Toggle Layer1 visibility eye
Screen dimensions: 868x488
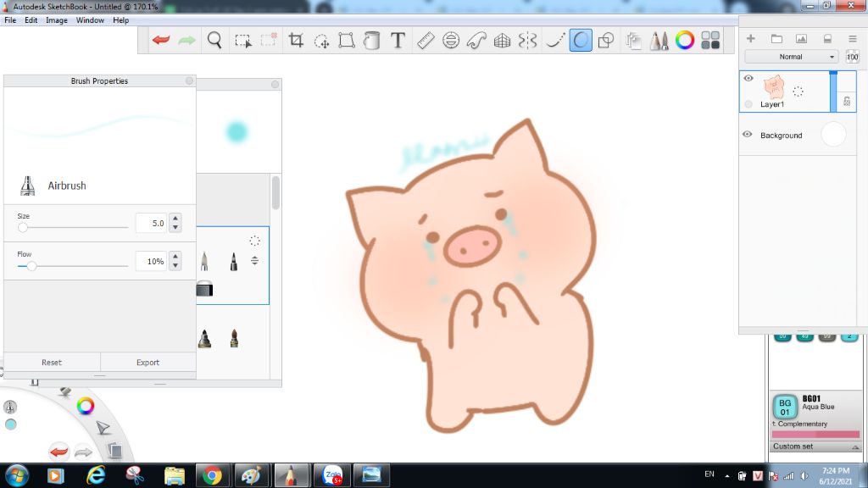pos(748,78)
